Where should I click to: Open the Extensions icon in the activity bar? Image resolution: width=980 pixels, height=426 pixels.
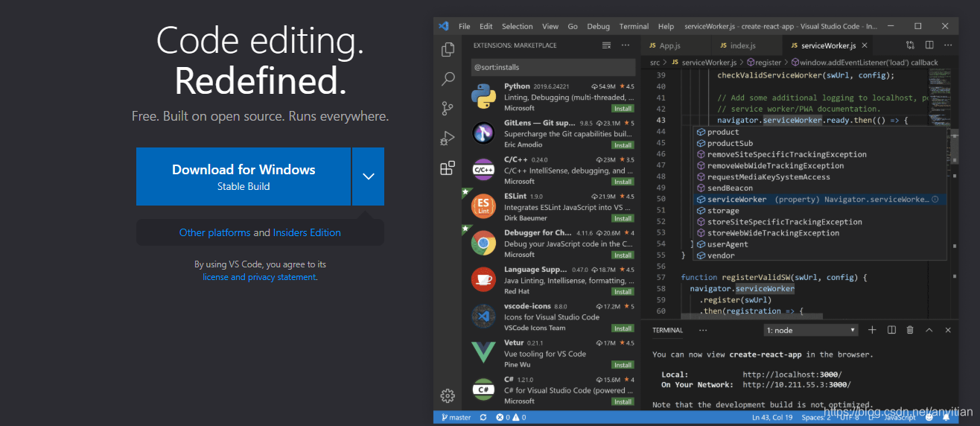(448, 168)
